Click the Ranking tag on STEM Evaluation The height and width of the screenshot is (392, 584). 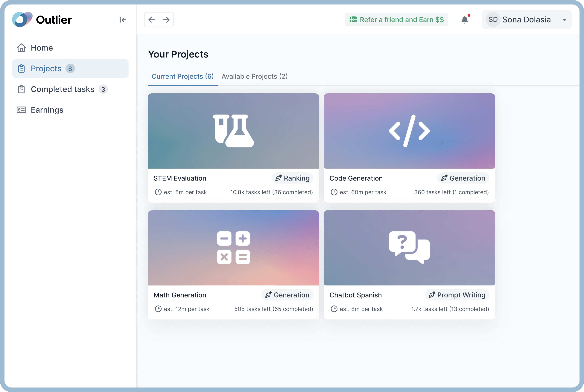click(x=292, y=178)
